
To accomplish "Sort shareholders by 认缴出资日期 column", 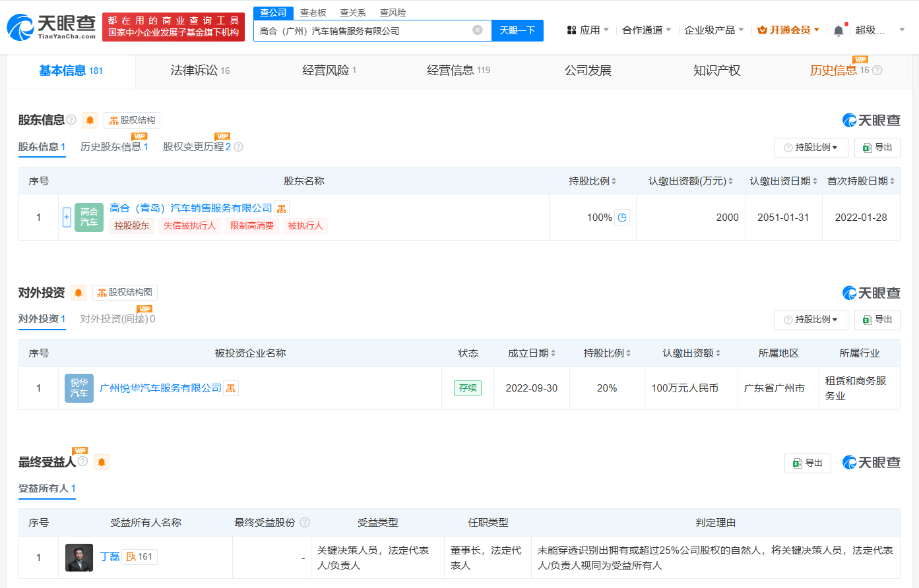I will [783, 181].
